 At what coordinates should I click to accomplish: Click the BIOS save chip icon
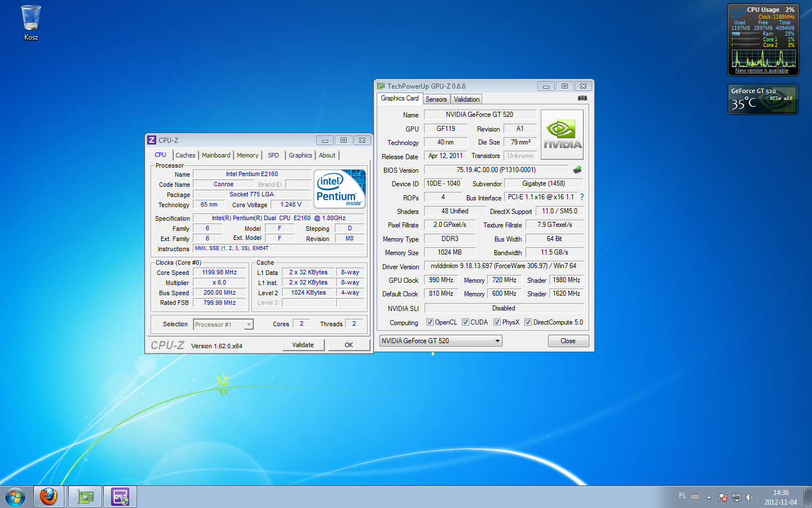coord(577,170)
